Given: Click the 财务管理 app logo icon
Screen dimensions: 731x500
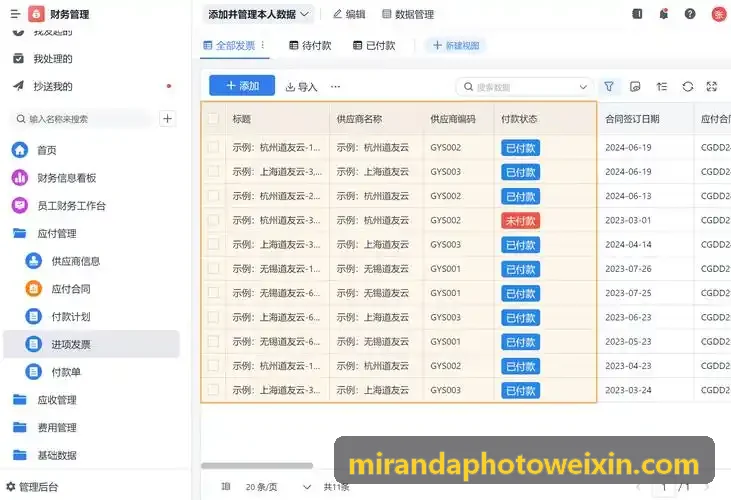Looking at the screenshot, I should tap(36, 14).
